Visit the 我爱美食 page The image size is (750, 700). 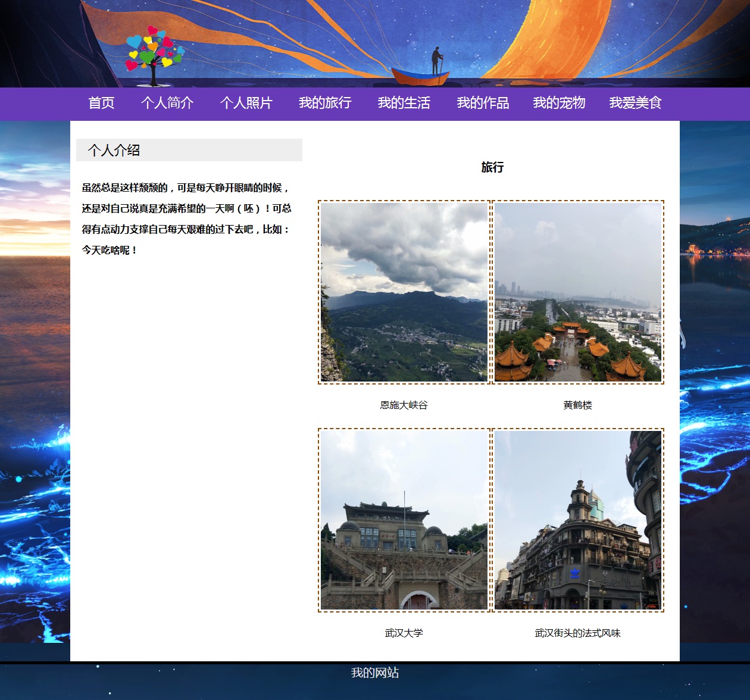click(x=635, y=103)
